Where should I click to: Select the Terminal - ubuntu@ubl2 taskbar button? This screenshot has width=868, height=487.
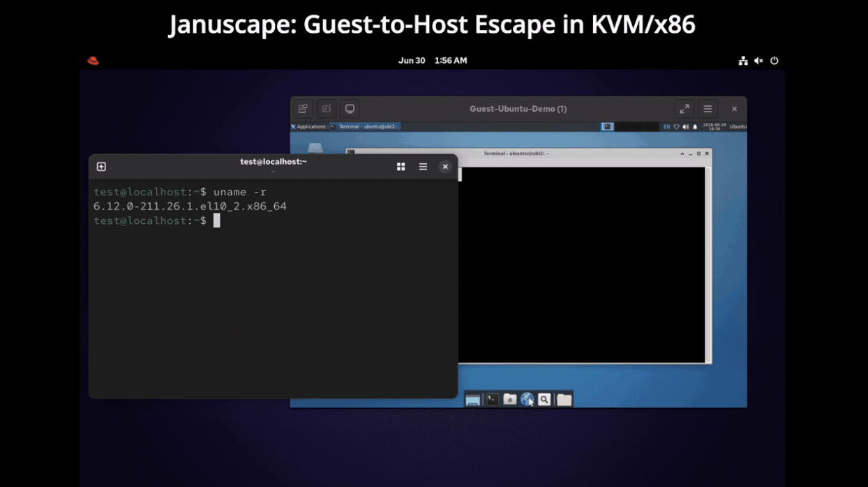tap(365, 127)
